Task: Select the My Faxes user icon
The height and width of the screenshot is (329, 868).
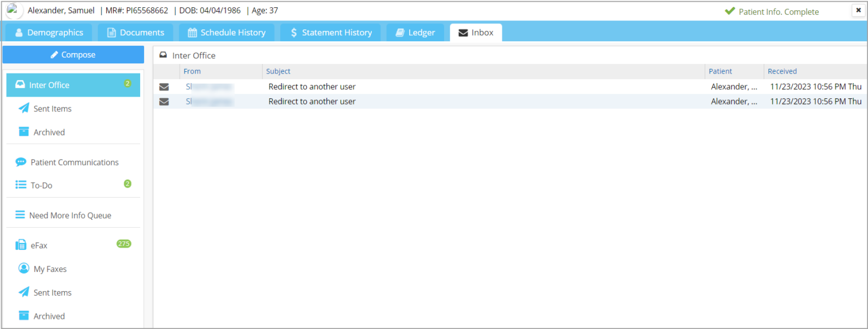Action: click(23, 269)
